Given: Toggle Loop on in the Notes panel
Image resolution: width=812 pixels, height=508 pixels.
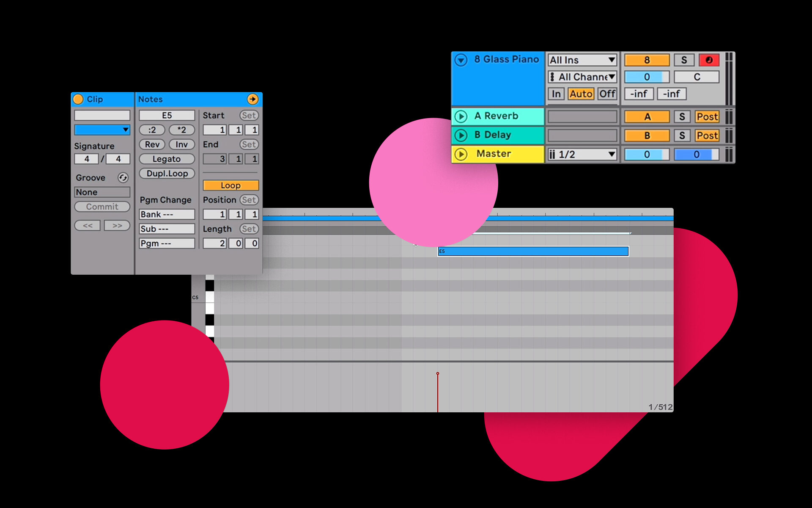Looking at the screenshot, I should click(230, 185).
